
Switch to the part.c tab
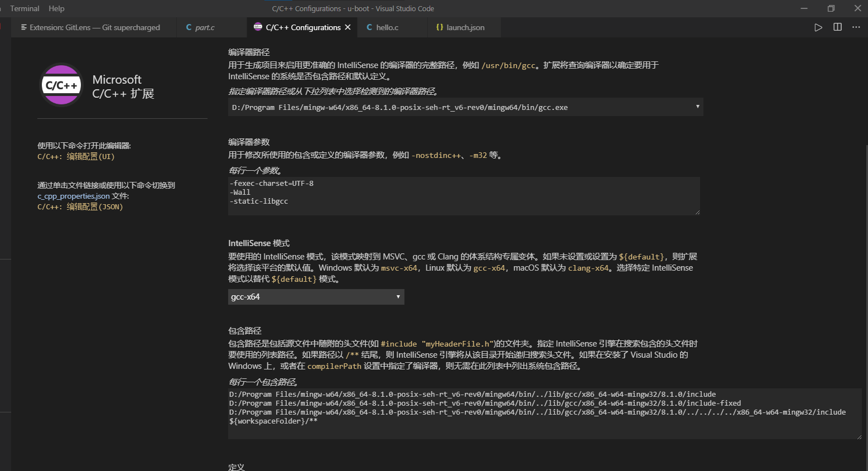tap(204, 27)
